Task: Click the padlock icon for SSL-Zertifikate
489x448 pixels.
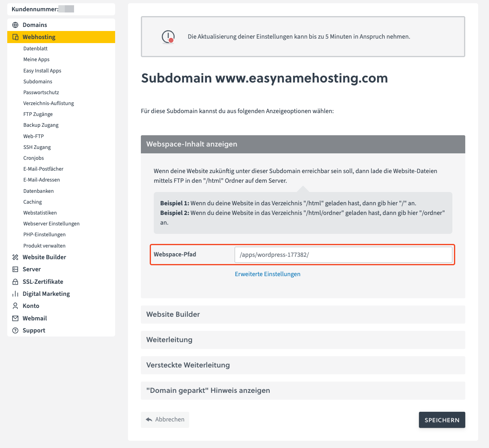Action: pyautogui.click(x=15, y=282)
